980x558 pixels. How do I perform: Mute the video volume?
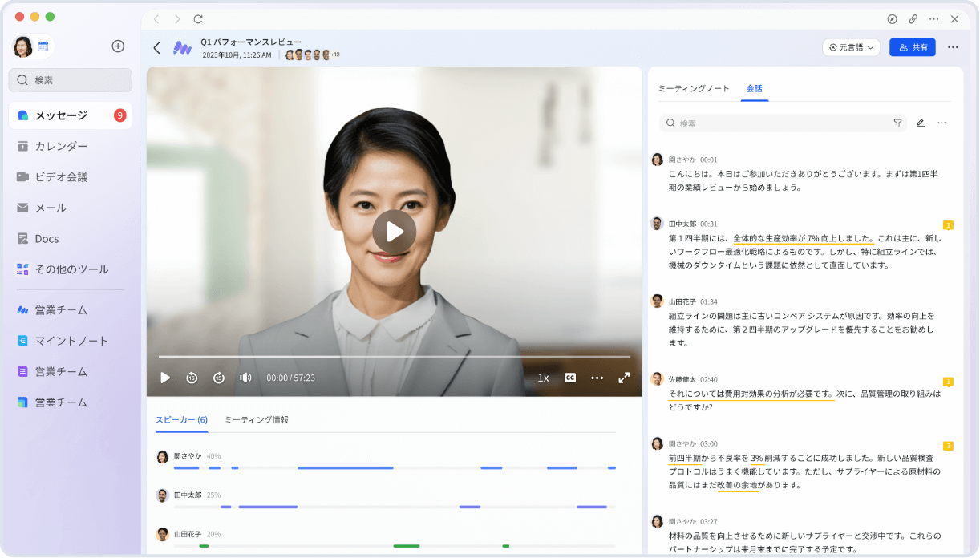point(245,378)
